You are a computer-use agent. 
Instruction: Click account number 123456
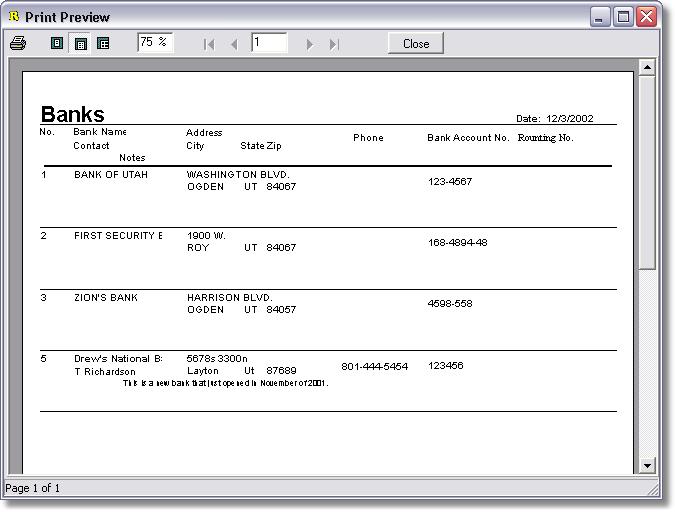[446, 366]
